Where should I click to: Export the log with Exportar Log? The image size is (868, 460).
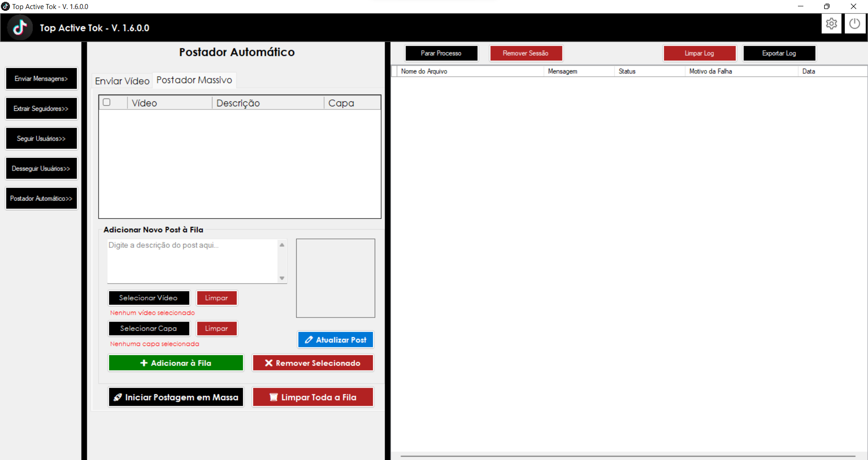click(x=779, y=53)
